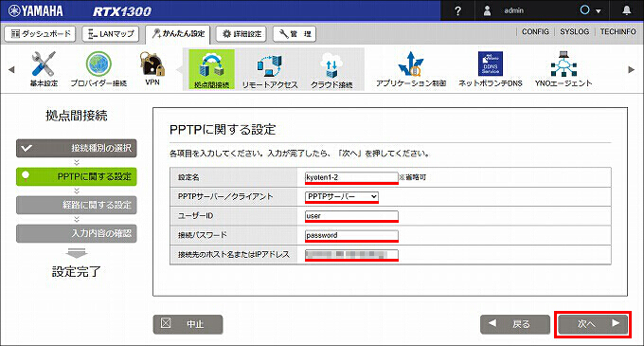Open the help question mark icon
This screenshot has height=346, width=644.
(458, 11)
